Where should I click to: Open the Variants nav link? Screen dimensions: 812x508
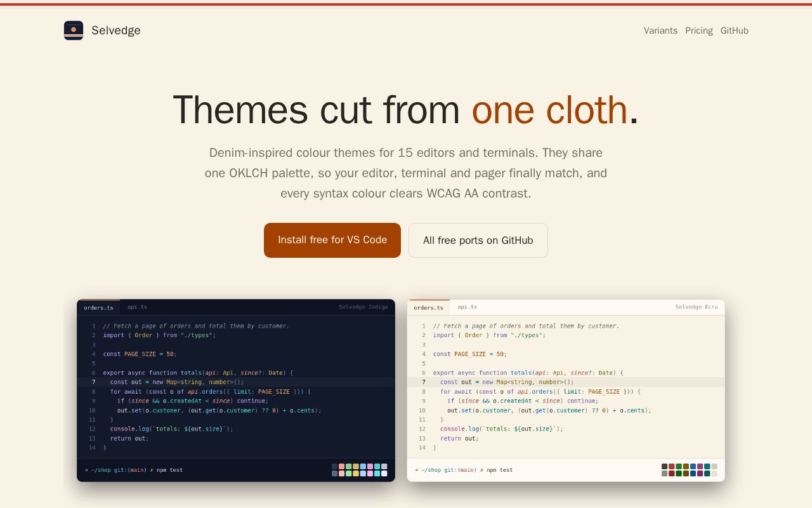coord(660,30)
